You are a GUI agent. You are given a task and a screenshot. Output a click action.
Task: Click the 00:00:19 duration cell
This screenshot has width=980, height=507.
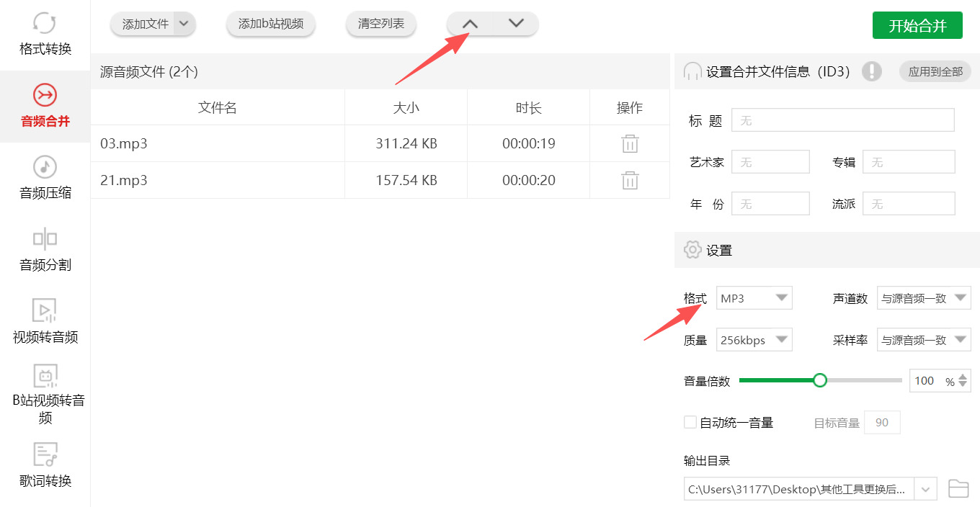[x=529, y=143]
